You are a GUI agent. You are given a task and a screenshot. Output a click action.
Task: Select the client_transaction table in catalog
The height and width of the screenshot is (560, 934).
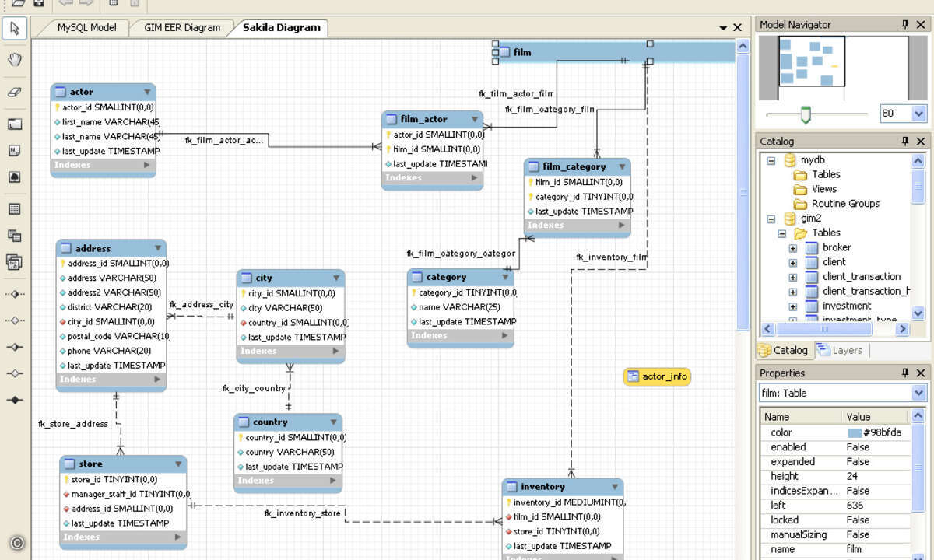(862, 277)
